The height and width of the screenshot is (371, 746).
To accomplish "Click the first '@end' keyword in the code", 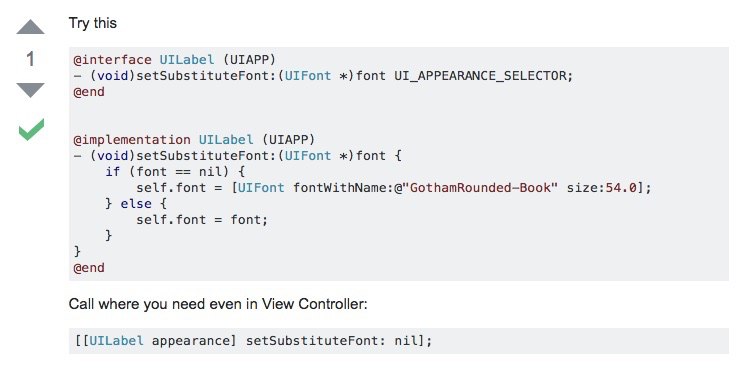I will click(x=89, y=92).
